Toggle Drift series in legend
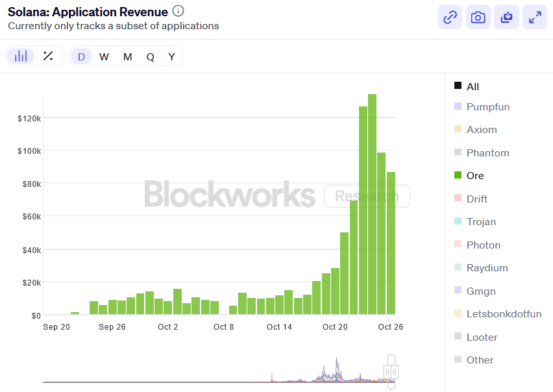Image resolution: width=553 pixels, height=392 pixels. pyautogui.click(x=471, y=199)
